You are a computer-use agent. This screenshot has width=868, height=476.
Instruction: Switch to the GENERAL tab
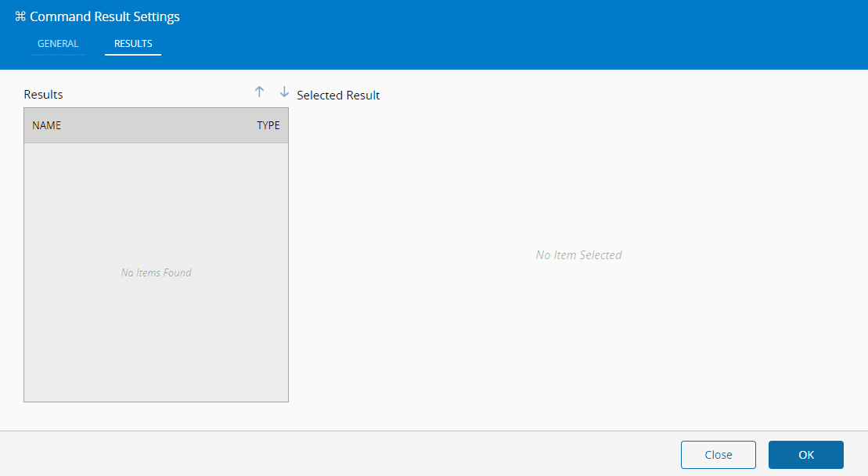coord(58,44)
